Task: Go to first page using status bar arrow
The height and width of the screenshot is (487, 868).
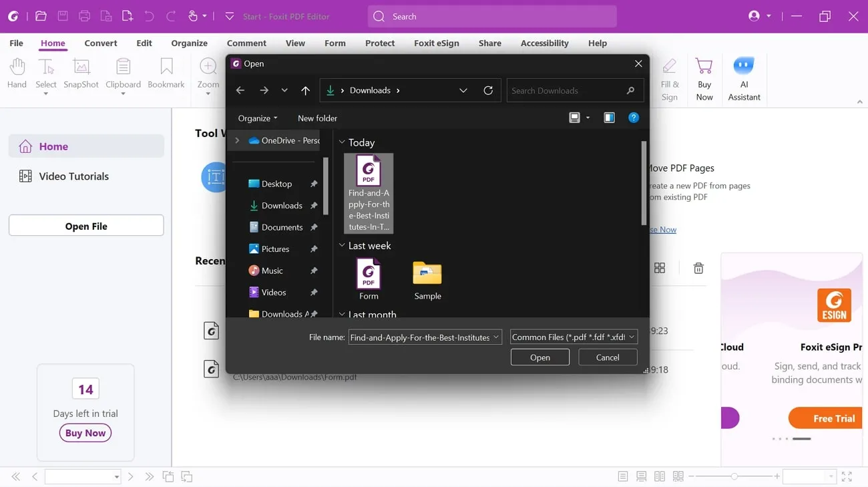Action: (16, 476)
